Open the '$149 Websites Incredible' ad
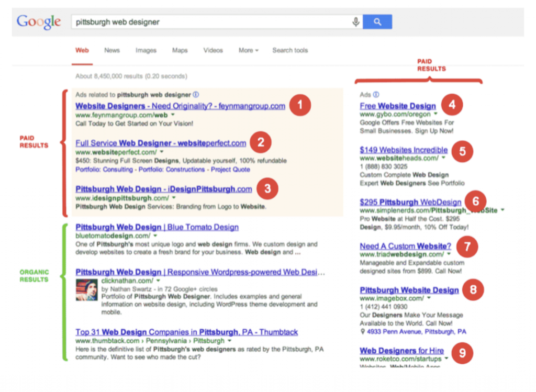This screenshot has width=536, height=392. pos(404,150)
